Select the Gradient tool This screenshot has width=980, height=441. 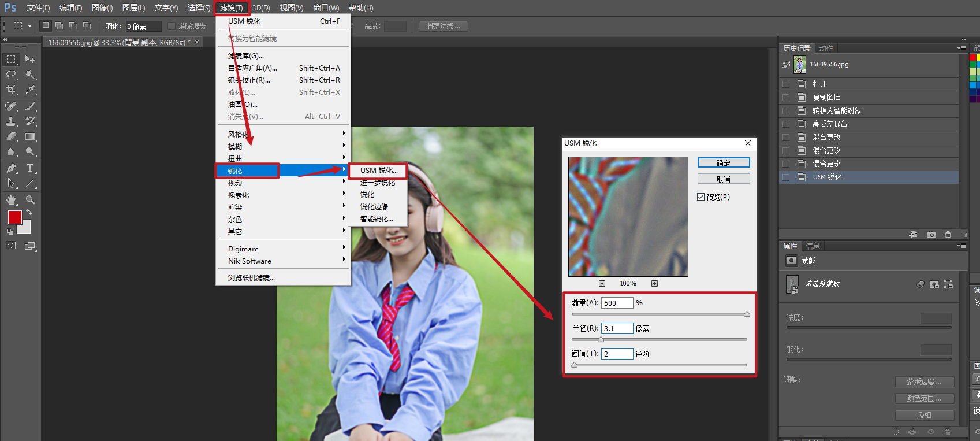[30, 137]
